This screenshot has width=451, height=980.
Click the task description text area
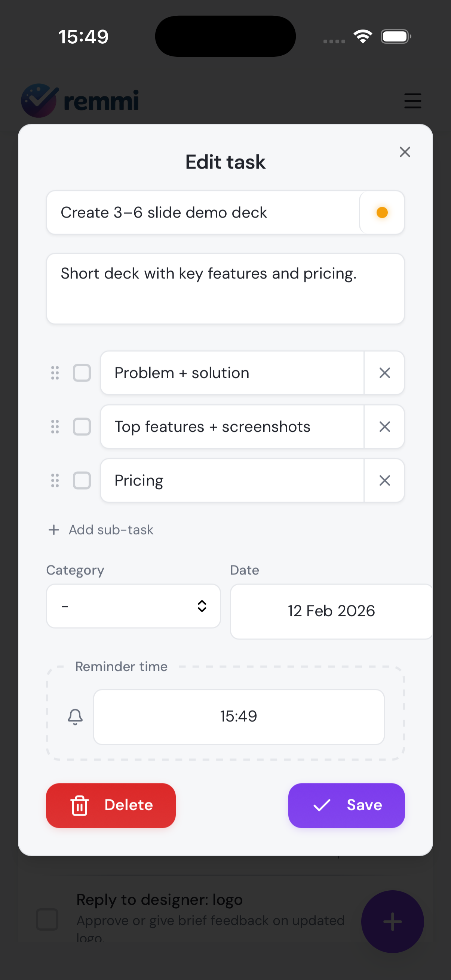click(x=225, y=289)
